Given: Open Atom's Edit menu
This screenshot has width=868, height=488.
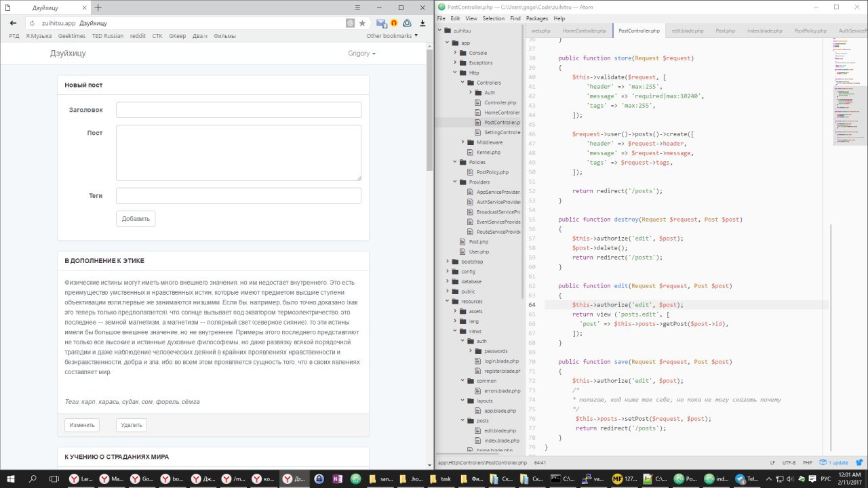Looking at the screenshot, I should 455,18.
